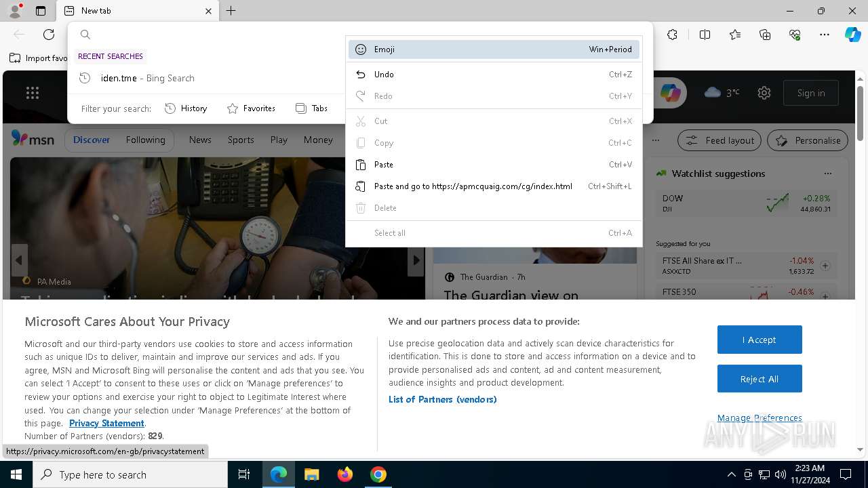Viewport: 868px width, 488px height.
Task: Open the notification center icon
Action: tap(846, 474)
